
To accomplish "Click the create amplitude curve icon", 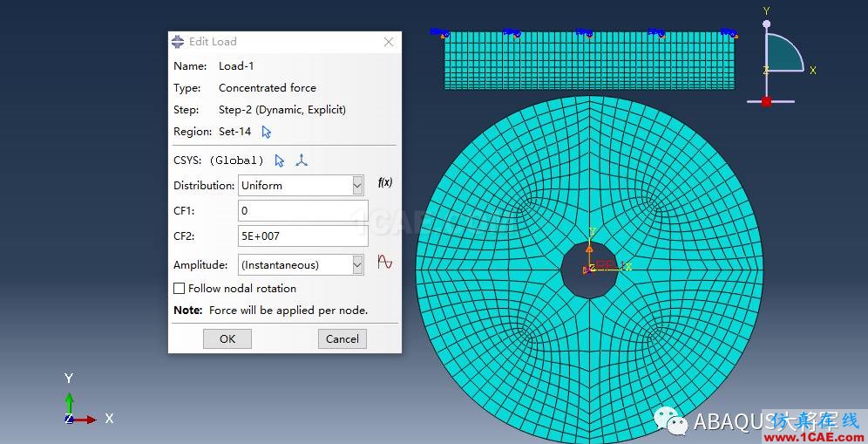I will [384, 262].
